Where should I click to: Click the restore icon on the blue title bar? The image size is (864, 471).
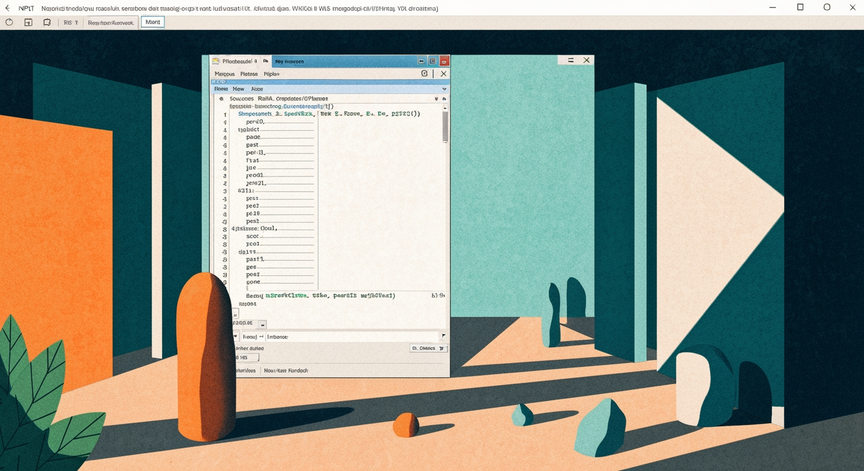tap(433, 61)
